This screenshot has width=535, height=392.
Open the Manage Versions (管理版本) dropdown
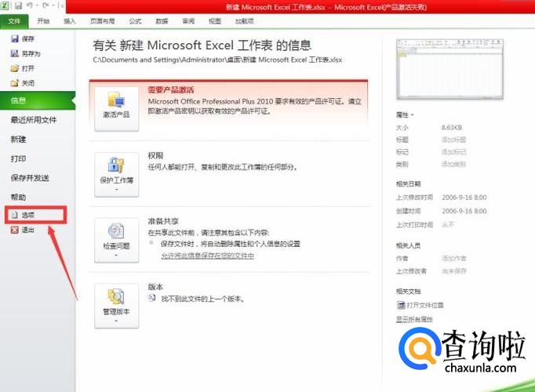pos(116,306)
